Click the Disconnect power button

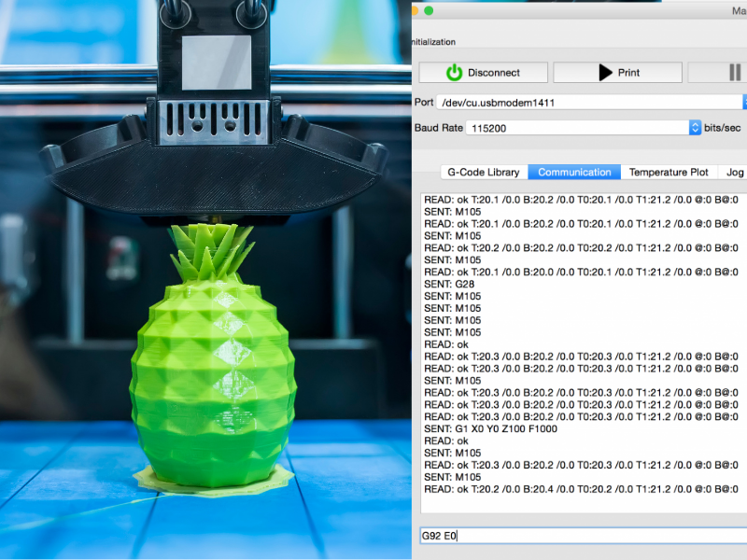[x=482, y=73]
